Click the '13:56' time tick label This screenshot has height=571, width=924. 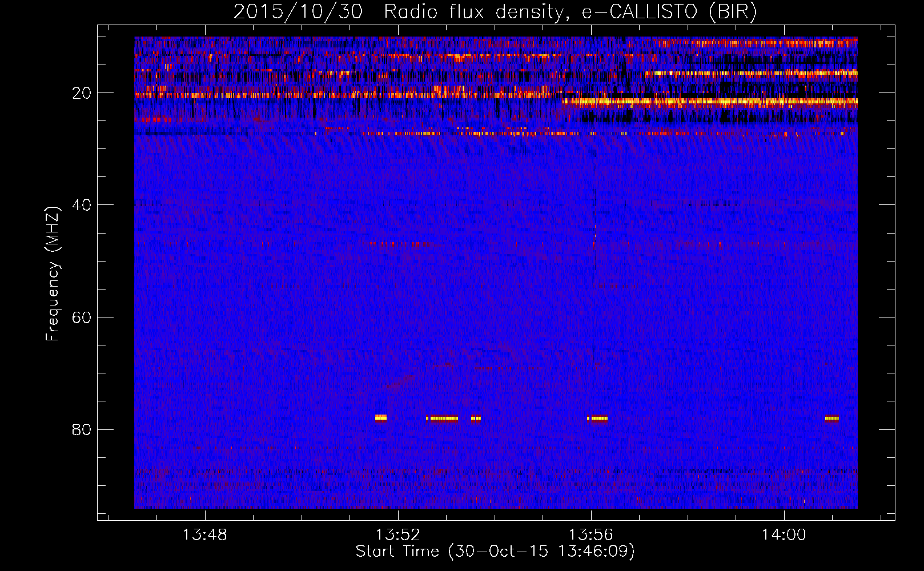click(x=590, y=535)
